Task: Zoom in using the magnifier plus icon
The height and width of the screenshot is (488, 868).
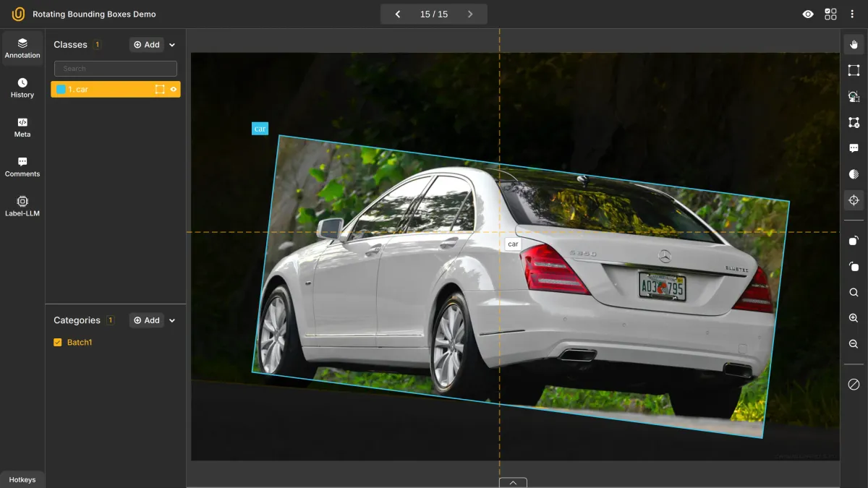Action: click(x=853, y=318)
